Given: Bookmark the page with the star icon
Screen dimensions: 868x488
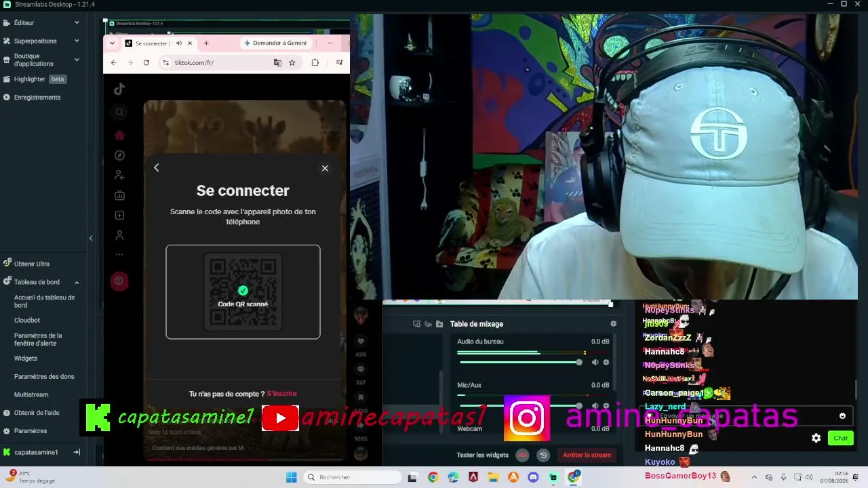Looking at the screenshot, I should 292,62.
